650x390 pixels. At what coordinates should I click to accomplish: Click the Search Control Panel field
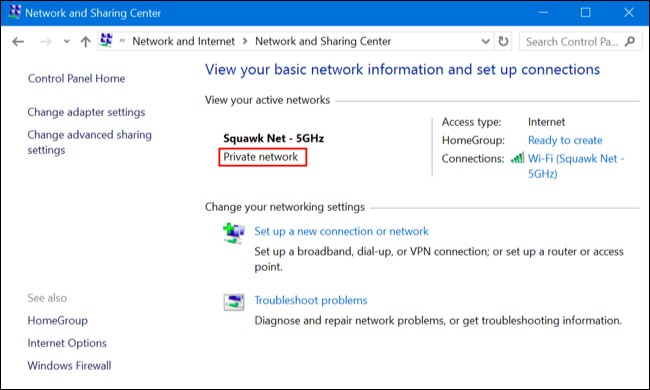581,41
